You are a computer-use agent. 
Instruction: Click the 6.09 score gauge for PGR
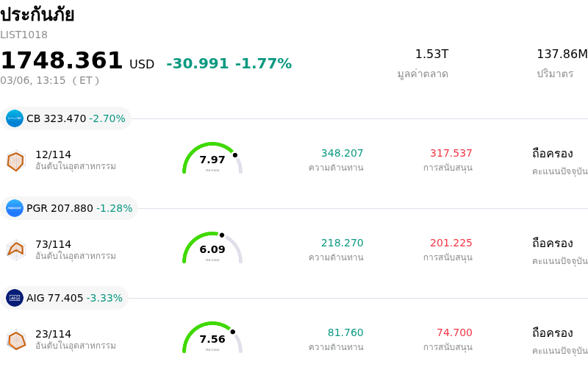coord(212,249)
